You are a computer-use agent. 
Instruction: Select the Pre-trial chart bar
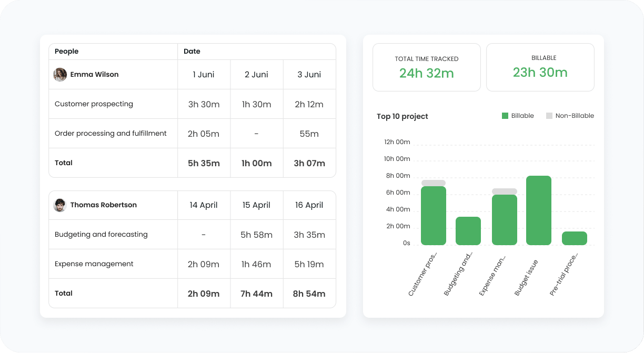575,238
